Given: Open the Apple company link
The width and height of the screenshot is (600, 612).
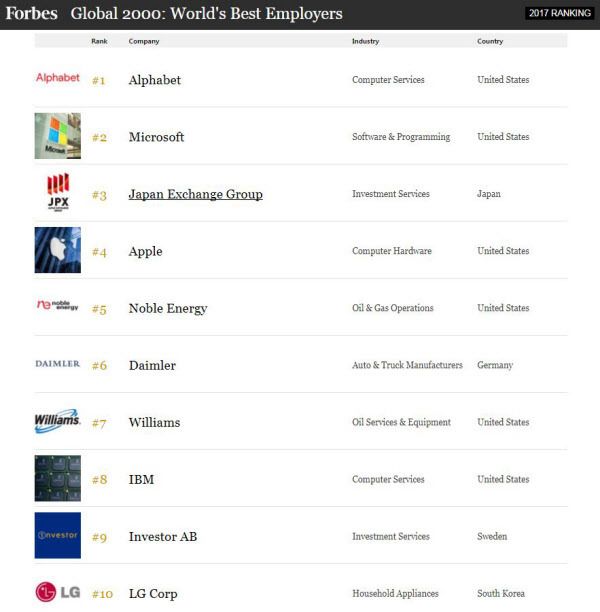Looking at the screenshot, I should pos(145,251).
